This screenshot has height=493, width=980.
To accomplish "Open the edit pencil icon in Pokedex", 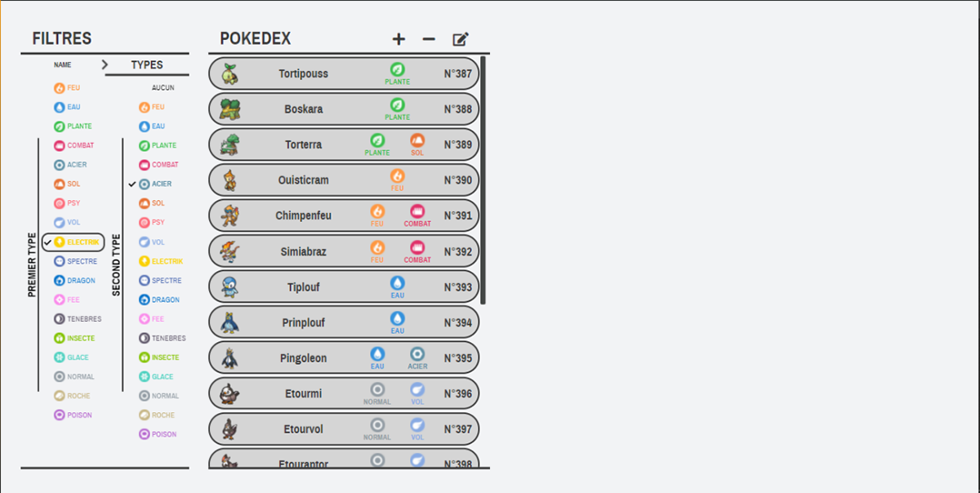I will click(x=461, y=39).
